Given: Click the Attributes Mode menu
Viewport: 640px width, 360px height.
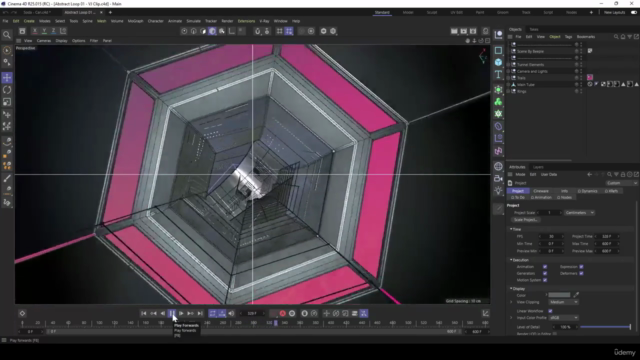Looking at the screenshot, I should [x=520, y=175].
